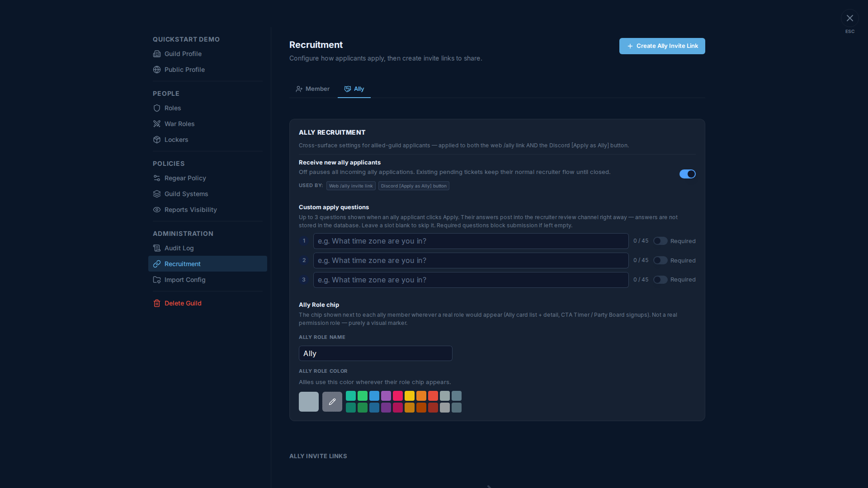Close the settings with the X icon
The width and height of the screenshot is (868, 488).
click(850, 18)
